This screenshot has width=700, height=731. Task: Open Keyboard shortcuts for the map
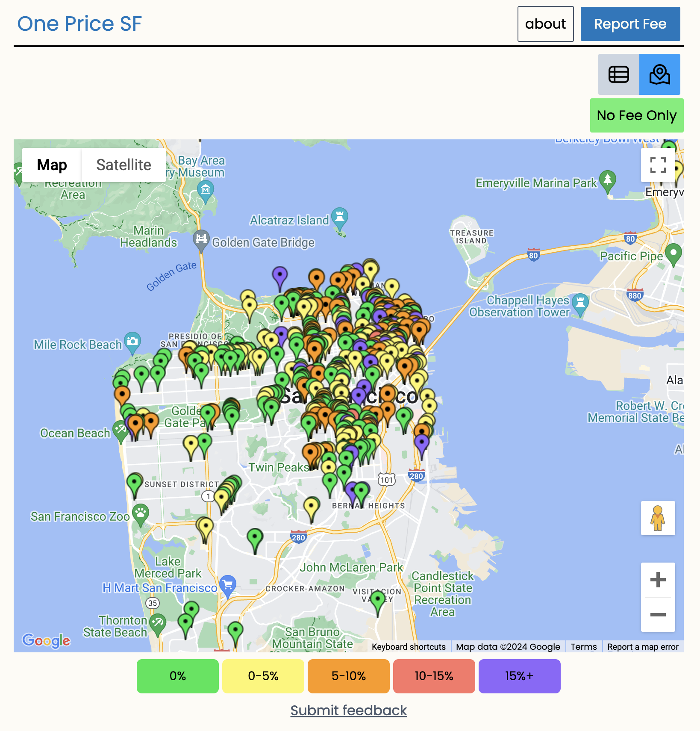point(409,647)
